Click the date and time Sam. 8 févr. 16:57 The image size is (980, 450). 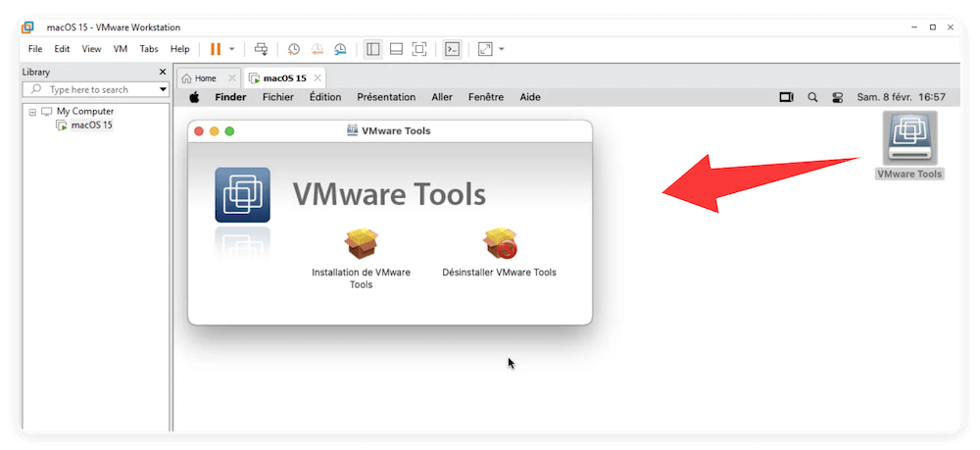[902, 97]
